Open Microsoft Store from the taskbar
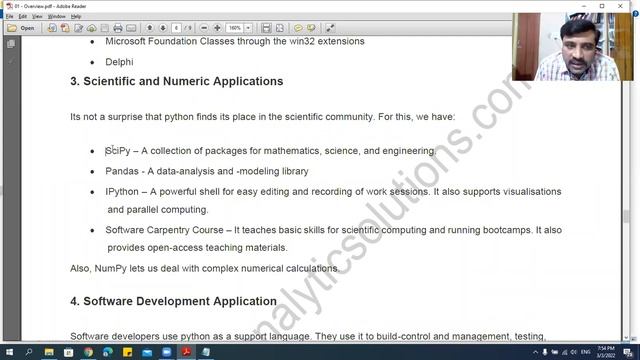This screenshot has width=640, height=360. [69, 352]
